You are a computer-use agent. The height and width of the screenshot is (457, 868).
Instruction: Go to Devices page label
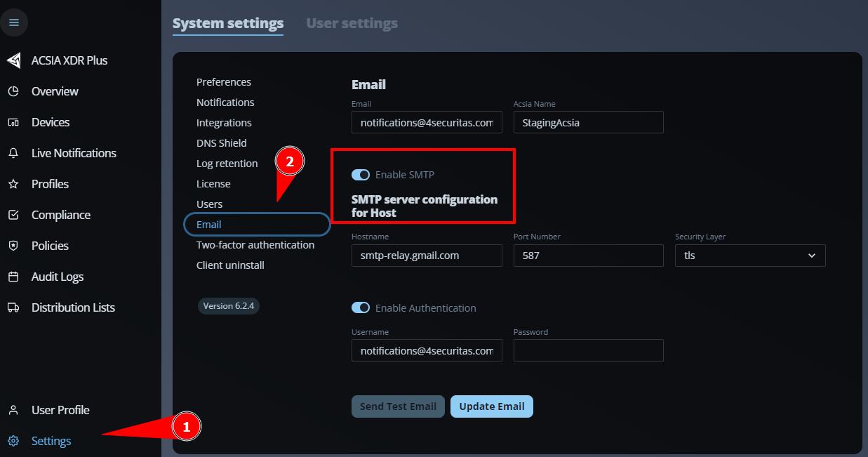click(x=51, y=122)
